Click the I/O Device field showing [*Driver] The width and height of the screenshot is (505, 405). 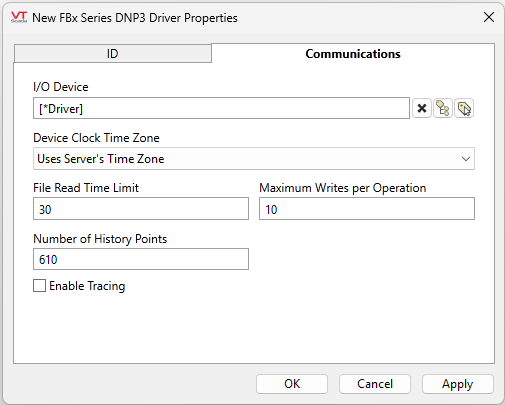point(221,108)
